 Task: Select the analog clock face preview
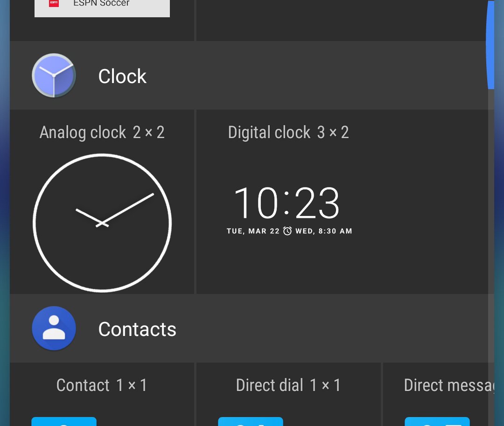point(102,223)
